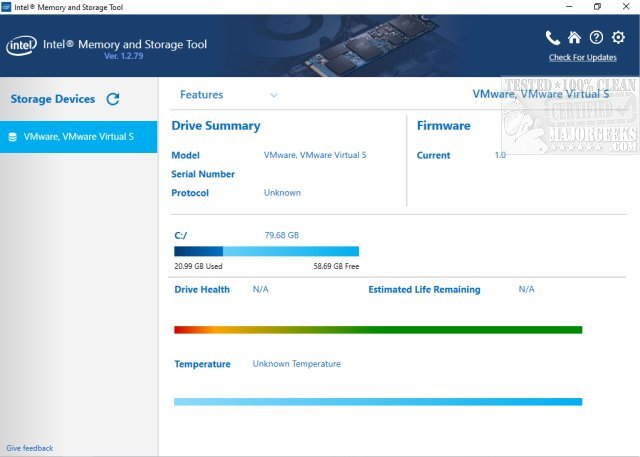Click disk icon beside VMware sidebar device

pos(12,137)
